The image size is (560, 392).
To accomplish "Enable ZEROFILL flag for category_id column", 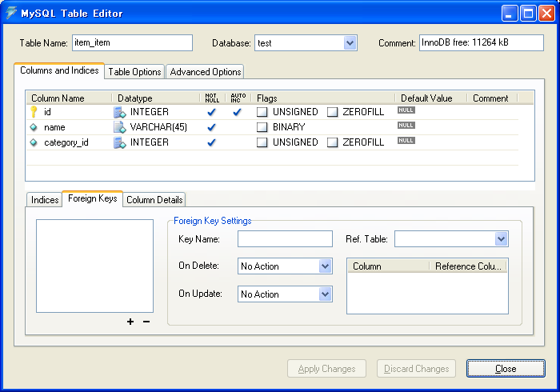I will pos(333,142).
